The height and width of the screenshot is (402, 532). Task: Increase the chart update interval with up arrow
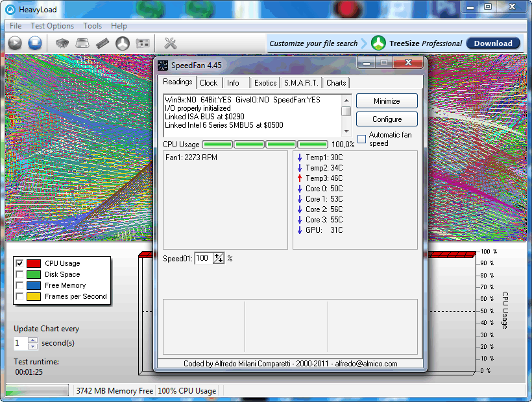pyautogui.click(x=33, y=340)
